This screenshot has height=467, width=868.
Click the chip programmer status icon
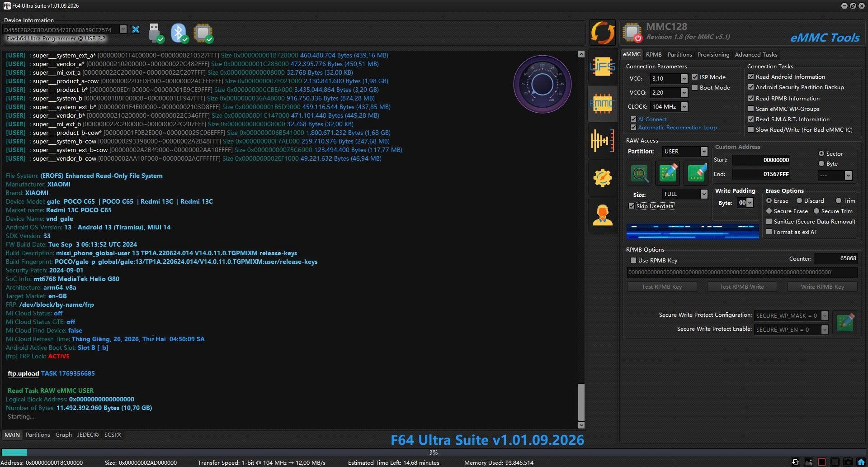pyautogui.click(x=203, y=33)
